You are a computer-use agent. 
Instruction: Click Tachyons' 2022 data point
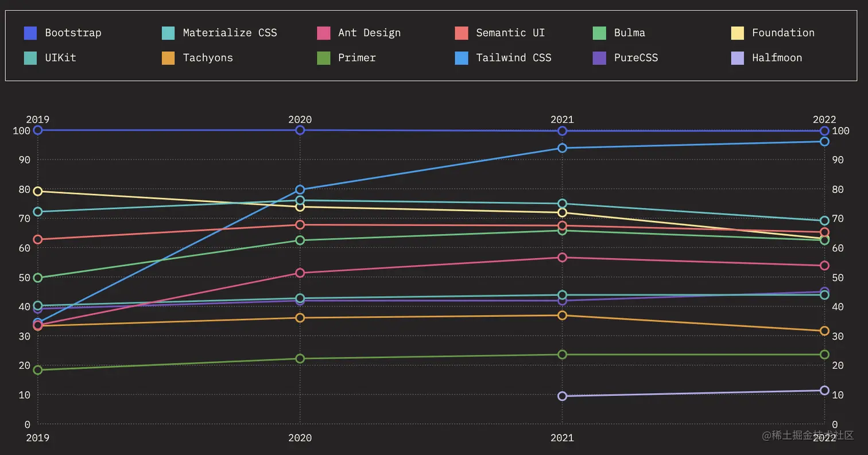(x=824, y=331)
